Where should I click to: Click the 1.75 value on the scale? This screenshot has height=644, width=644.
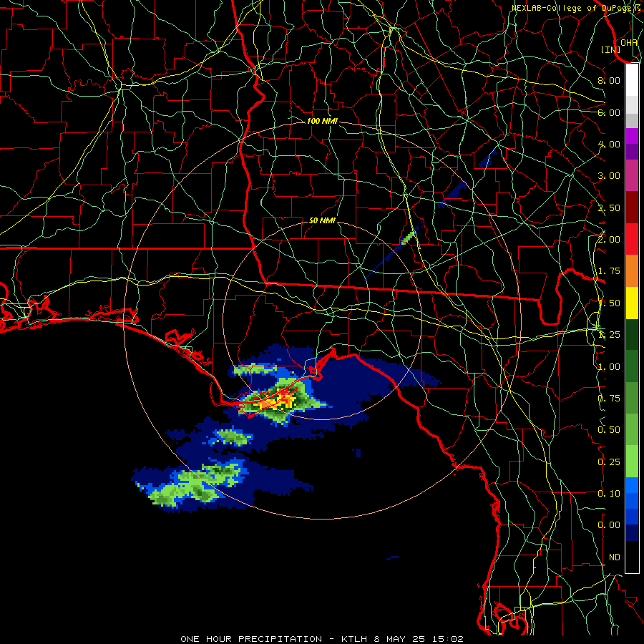[609, 271]
